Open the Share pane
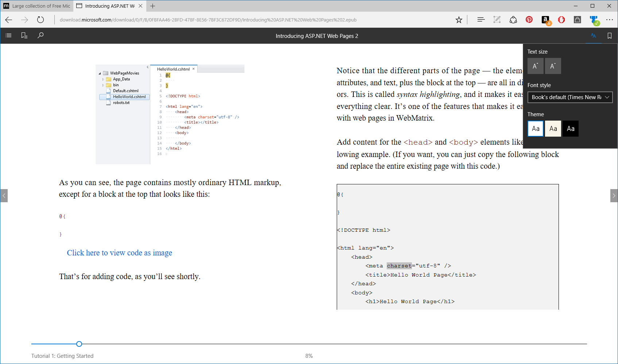This screenshot has width=618, height=364. click(513, 20)
